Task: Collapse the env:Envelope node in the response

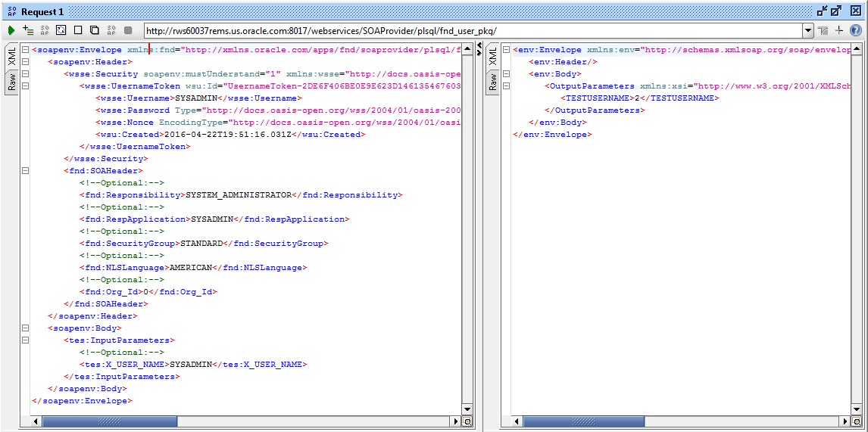Action: [506, 50]
